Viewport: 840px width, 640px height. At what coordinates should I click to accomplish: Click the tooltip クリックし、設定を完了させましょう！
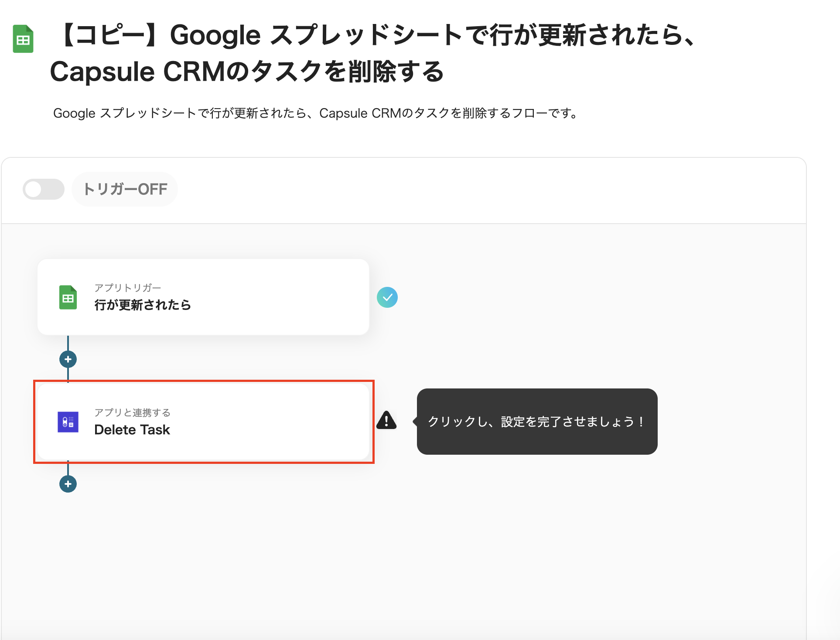[536, 422]
